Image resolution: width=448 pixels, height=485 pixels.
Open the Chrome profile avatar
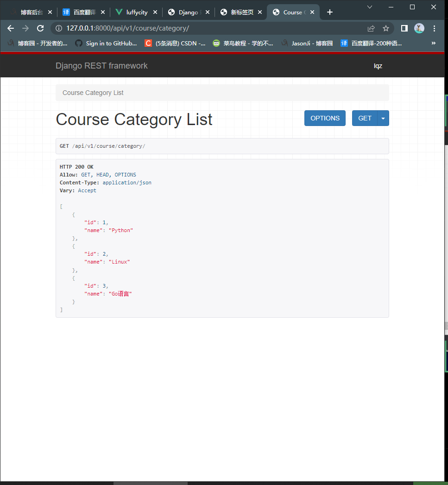pyautogui.click(x=419, y=28)
